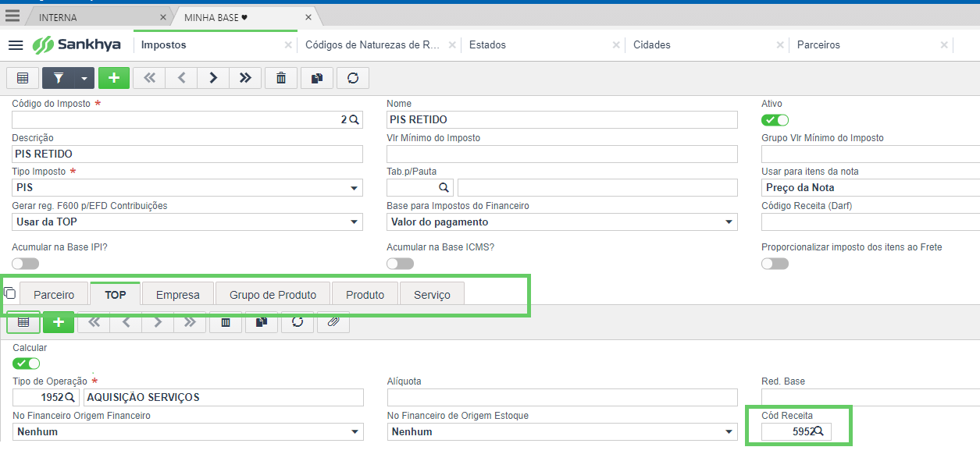Viewport: 980px width, 454px height.
Task: Refresh the entries in the lower toolbar
Action: point(298,321)
